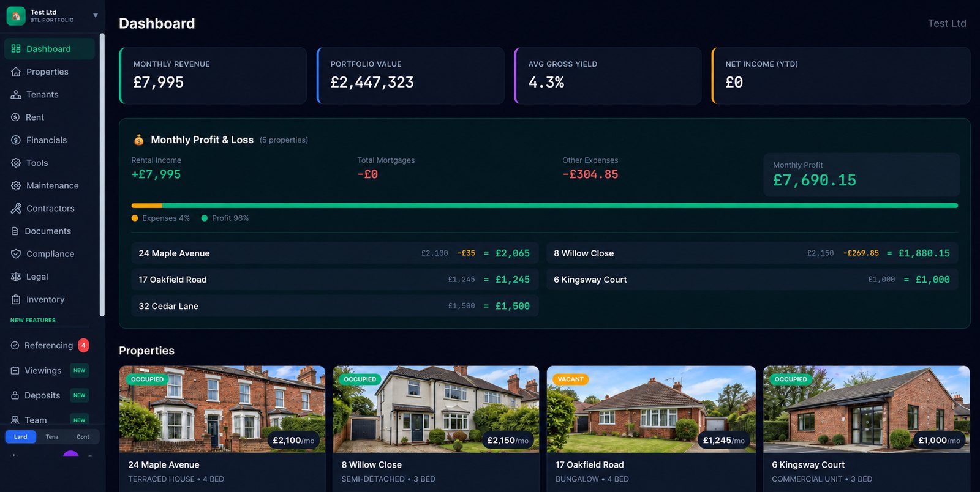Click the Documents file icon

[15, 231]
